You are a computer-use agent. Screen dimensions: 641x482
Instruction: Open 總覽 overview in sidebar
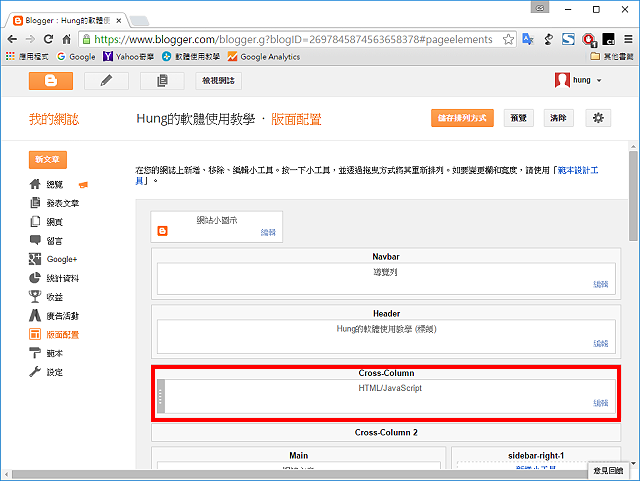pyautogui.click(x=55, y=185)
